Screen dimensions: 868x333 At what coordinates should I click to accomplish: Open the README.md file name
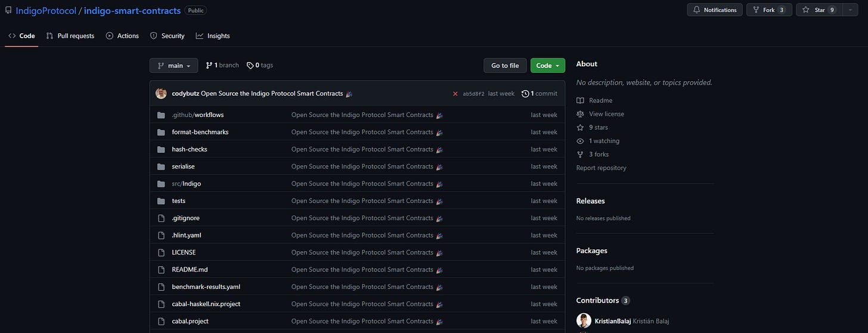(x=190, y=270)
